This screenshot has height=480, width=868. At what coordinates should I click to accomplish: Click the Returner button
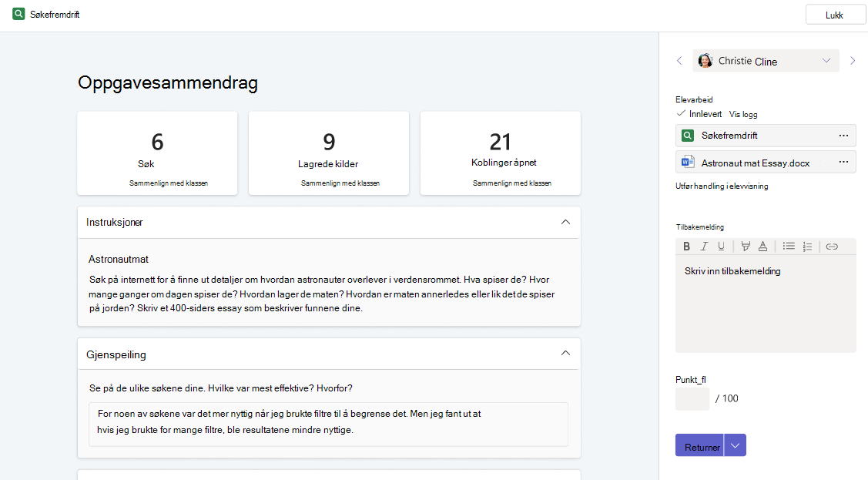click(x=699, y=445)
